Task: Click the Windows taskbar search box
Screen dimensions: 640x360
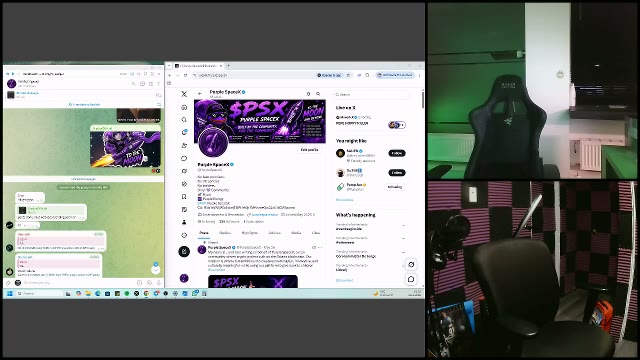Action: (39, 293)
